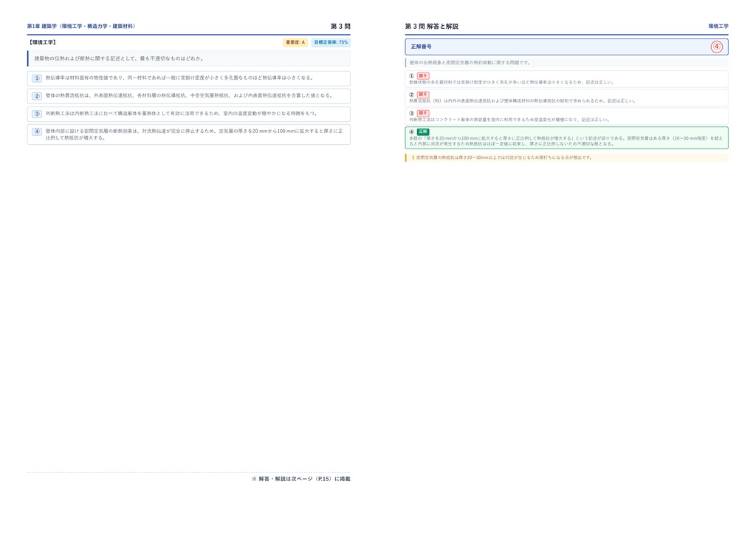
Task: Click the 第 3 問 解答と解説 heading
Action: 431,26
